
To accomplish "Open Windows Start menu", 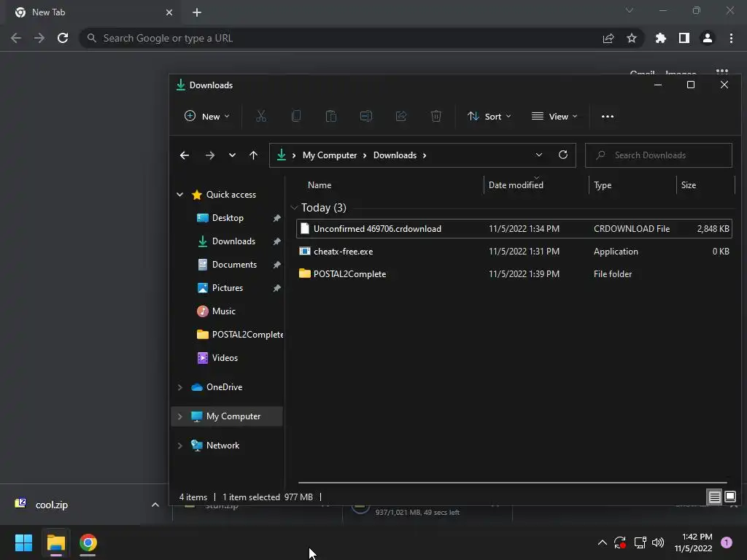I will click(23, 542).
